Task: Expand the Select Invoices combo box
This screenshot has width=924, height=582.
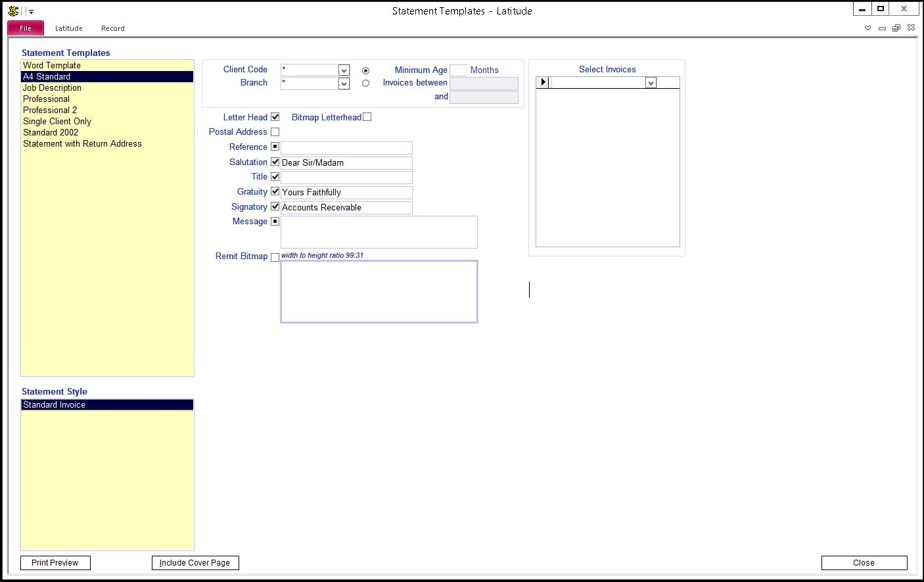Action: tap(651, 83)
